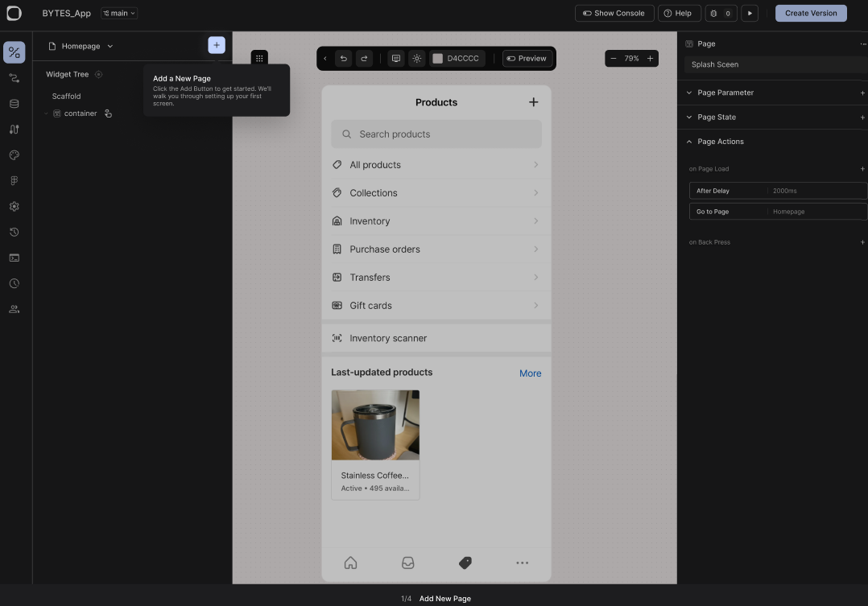Open the Collections row
The image size is (868, 606).
pyautogui.click(x=436, y=192)
